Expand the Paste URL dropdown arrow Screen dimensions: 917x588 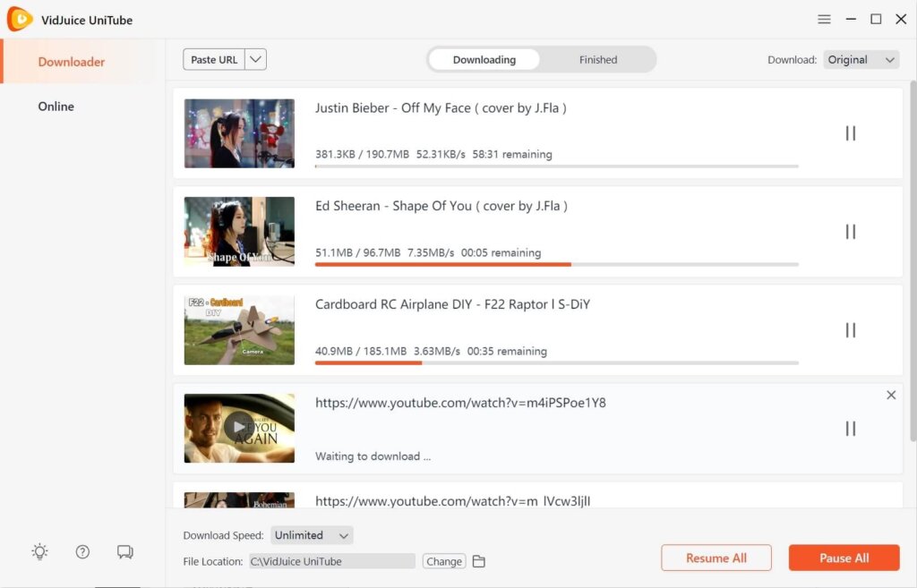(255, 59)
